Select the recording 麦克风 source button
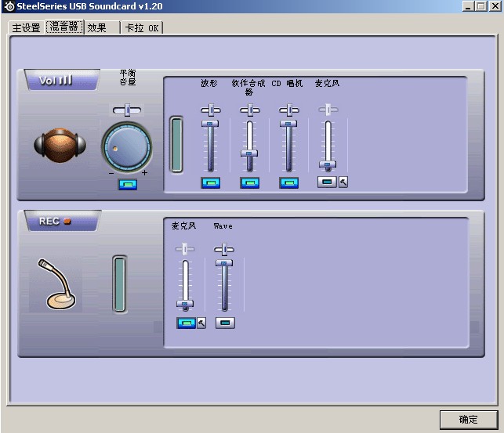 (186, 323)
